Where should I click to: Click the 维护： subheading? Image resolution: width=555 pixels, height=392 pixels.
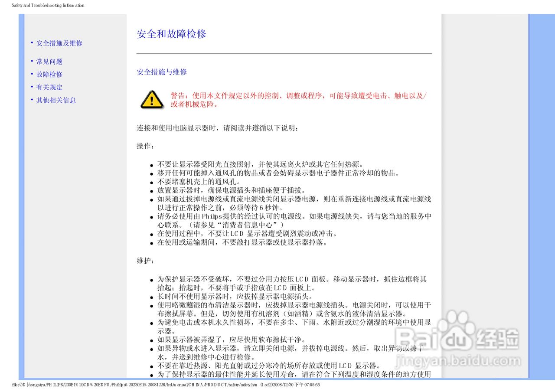[x=145, y=261]
